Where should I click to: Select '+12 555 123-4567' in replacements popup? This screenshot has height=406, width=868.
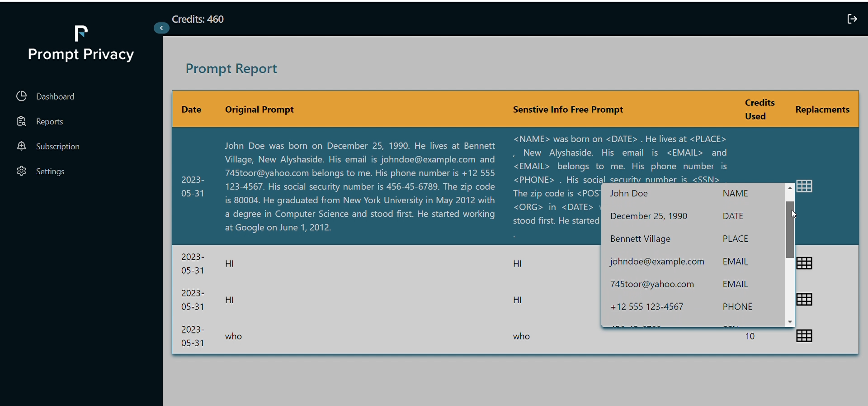[647, 307]
